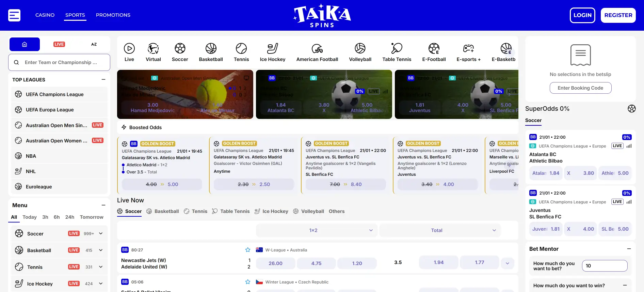Viewport: 644px width, 292px height.
Task: Open the Promotions menu item
Action: coord(113,15)
